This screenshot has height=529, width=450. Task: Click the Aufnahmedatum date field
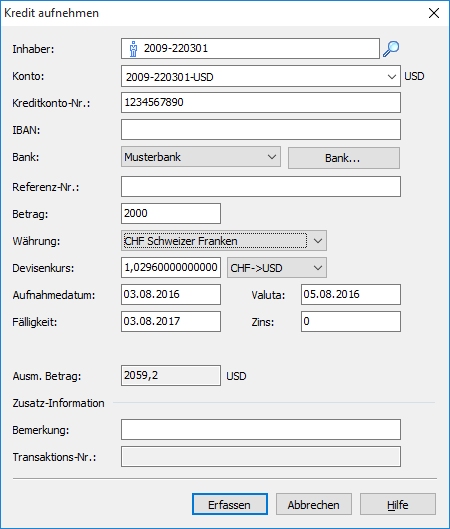171,295
